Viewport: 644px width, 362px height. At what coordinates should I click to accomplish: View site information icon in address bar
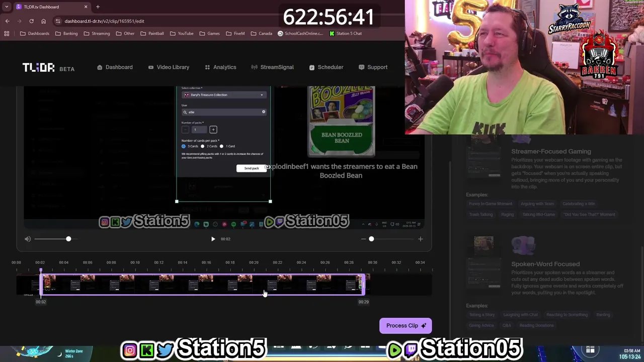58,21
